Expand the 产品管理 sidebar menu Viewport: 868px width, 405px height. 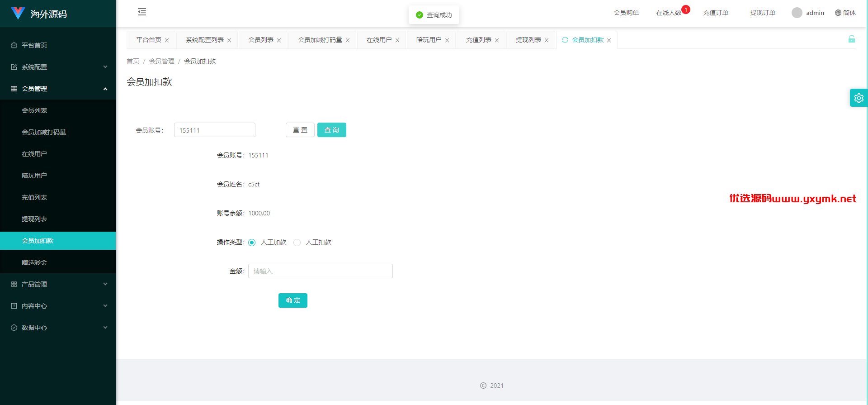point(58,284)
